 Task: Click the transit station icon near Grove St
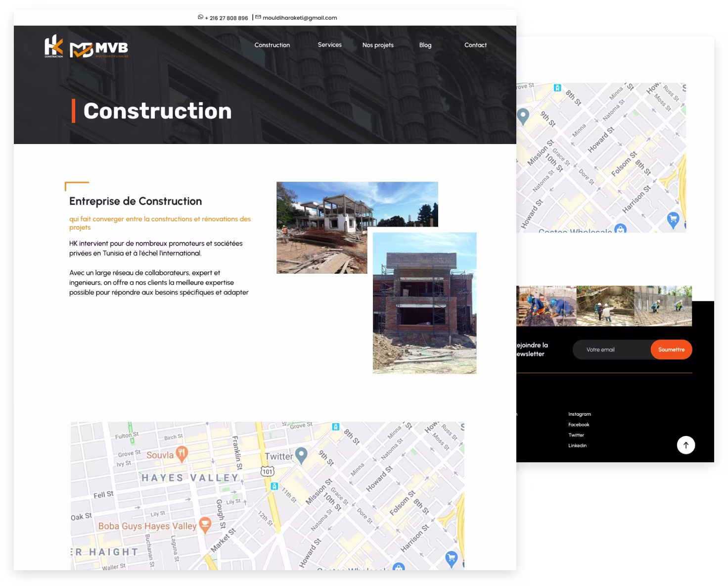[x=335, y=427]
